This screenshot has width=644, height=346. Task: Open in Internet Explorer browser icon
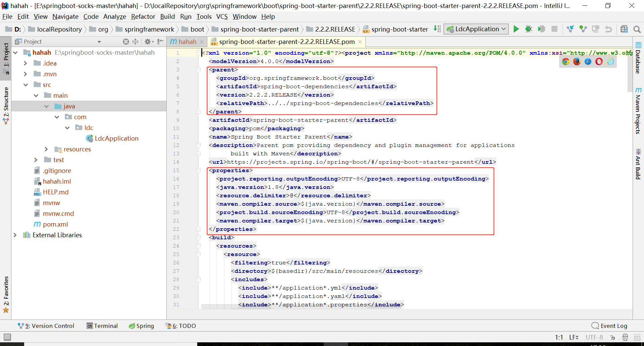[x=610, y=61]
